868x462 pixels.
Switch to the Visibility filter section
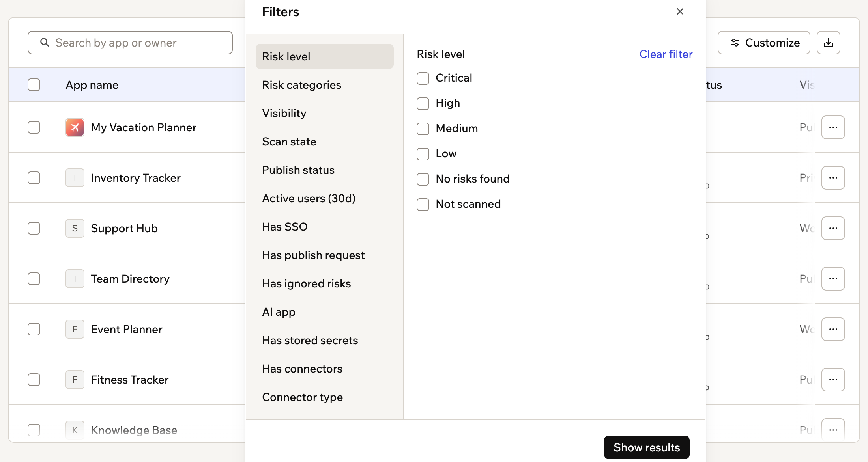tap(324, 113)
